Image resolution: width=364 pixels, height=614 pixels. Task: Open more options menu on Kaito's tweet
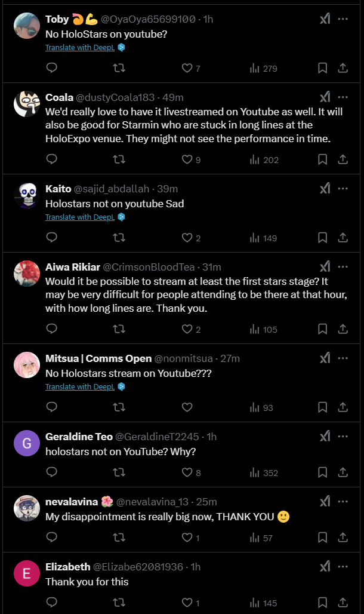[x=343, y=189]
